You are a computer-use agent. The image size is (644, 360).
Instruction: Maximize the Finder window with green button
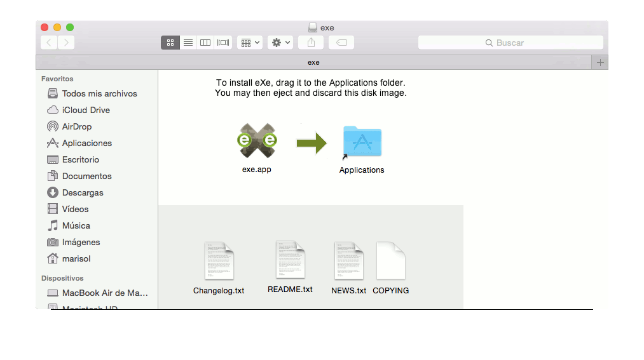tap(70, 27)
